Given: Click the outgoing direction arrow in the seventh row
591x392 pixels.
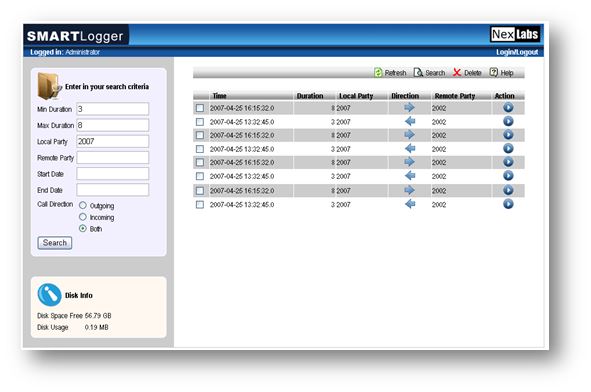Looking at the screenshot, I should coord(409,190).
